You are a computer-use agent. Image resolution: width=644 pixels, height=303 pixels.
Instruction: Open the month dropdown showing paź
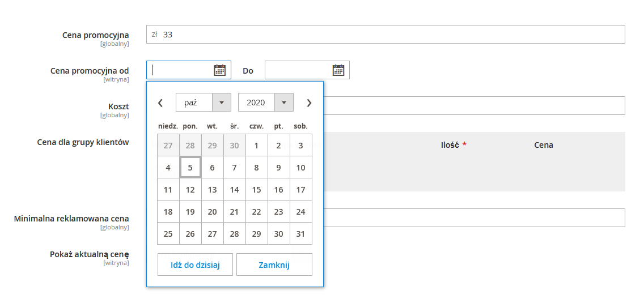pos(204,103)
